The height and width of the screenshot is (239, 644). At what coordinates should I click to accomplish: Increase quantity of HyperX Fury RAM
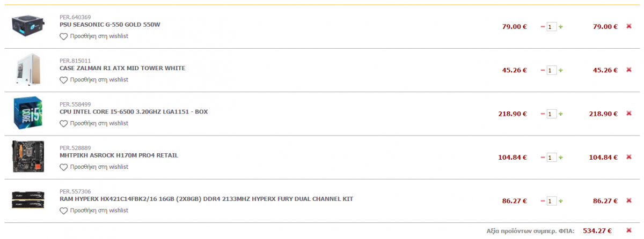tap(561, 201)
